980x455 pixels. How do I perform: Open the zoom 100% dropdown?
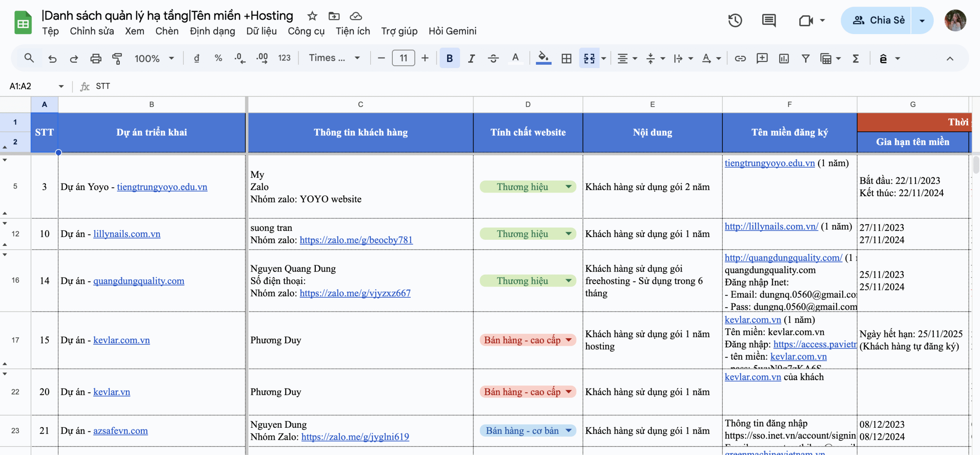154,59
